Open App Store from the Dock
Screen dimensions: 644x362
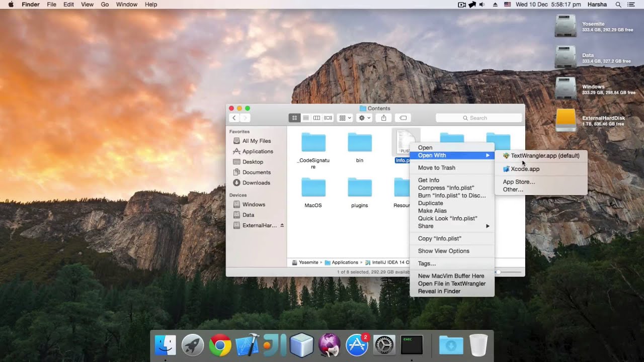coord(357,345)
